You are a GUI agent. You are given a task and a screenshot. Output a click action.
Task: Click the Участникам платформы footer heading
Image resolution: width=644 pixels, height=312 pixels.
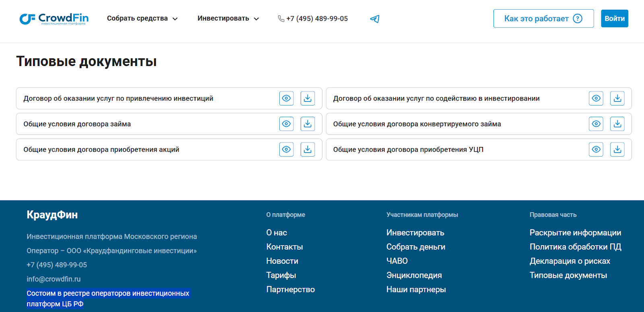pos(422,215)
